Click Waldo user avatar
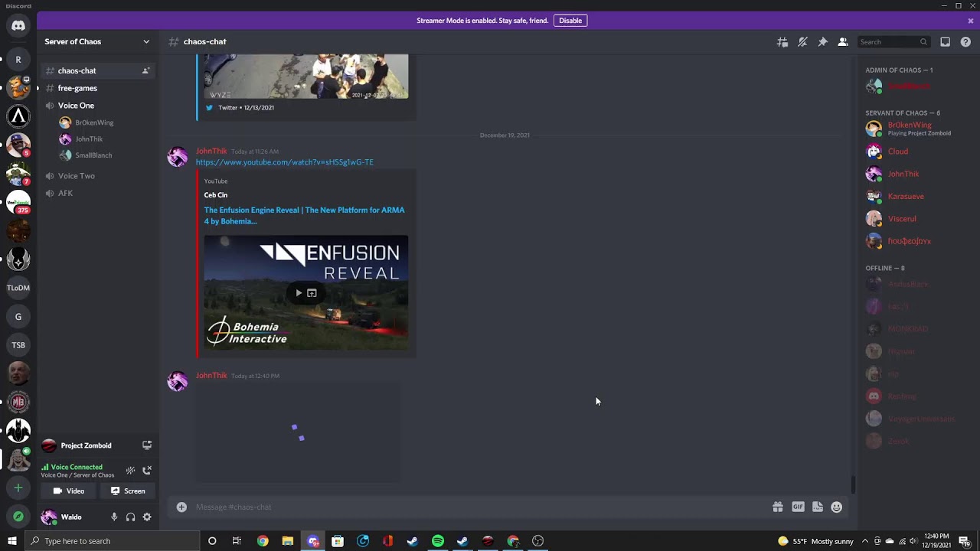Screen dimensions: 980x551 (49, 517)
